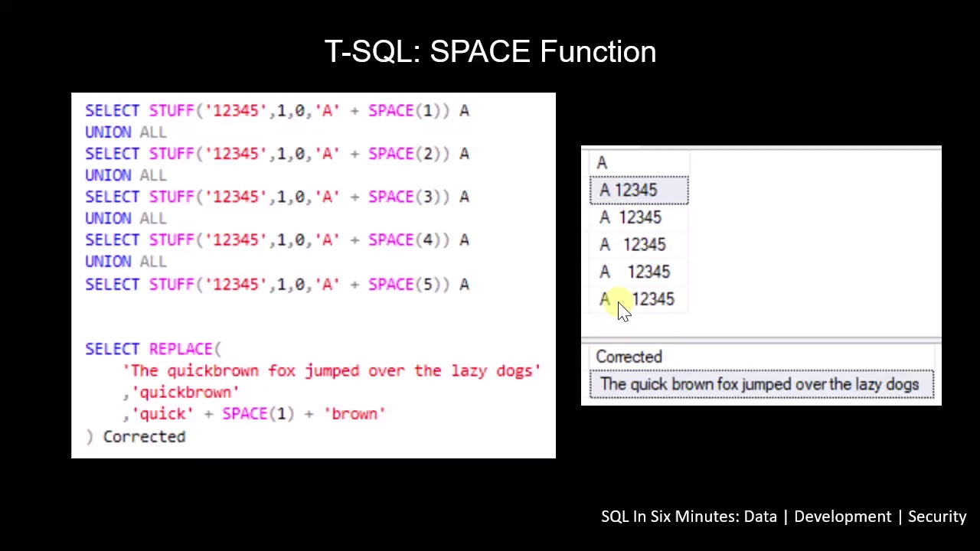The width and height of the screenshot is (980, 551).
Task: Click the 'Corrected' column header
Action: 762,357
